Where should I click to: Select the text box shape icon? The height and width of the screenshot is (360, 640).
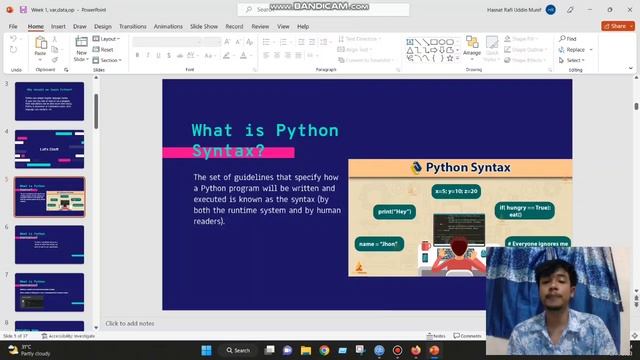(x=410, y=42)
